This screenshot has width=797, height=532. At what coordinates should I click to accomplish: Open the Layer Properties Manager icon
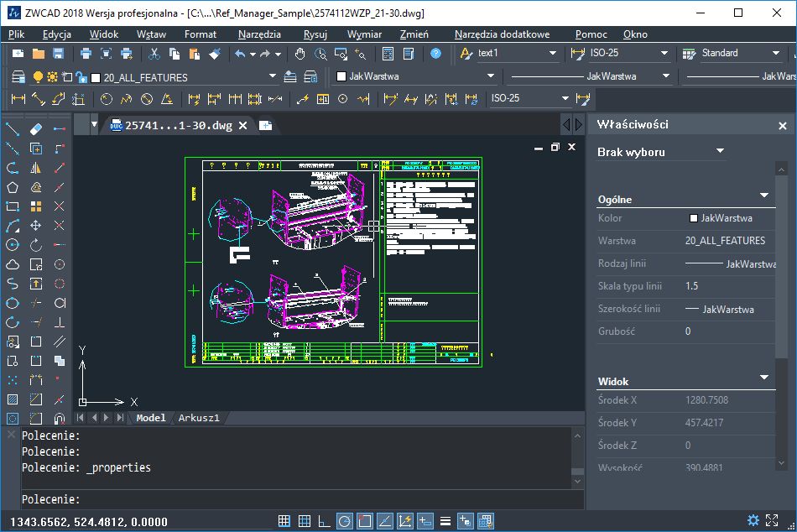pos(18,77)
